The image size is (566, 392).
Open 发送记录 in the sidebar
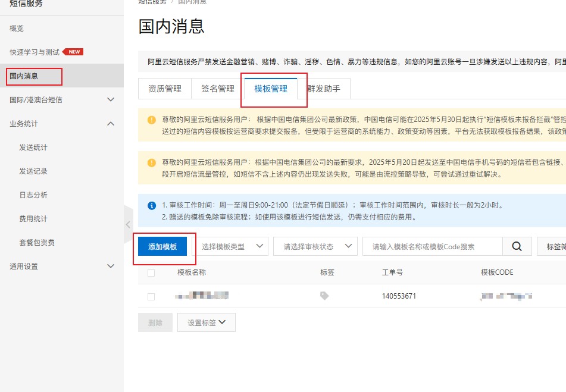pyautogui.click(x=33, y=171)
